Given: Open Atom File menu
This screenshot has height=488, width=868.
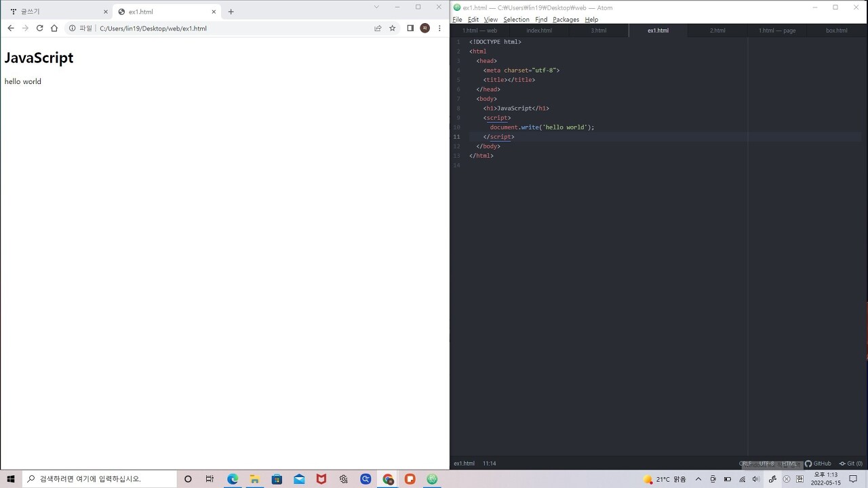Looking at the screenshot, I should coord(457,20).
